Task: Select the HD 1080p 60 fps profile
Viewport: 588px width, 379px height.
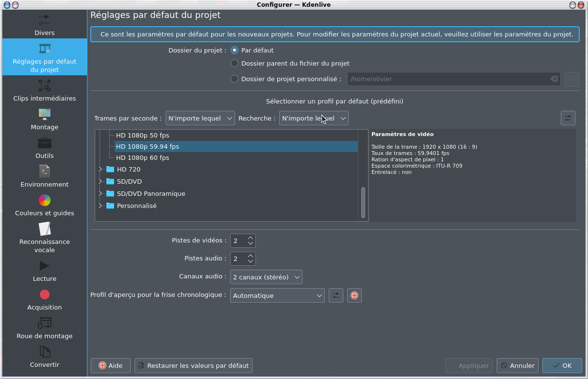Action: tap(142, 157)
